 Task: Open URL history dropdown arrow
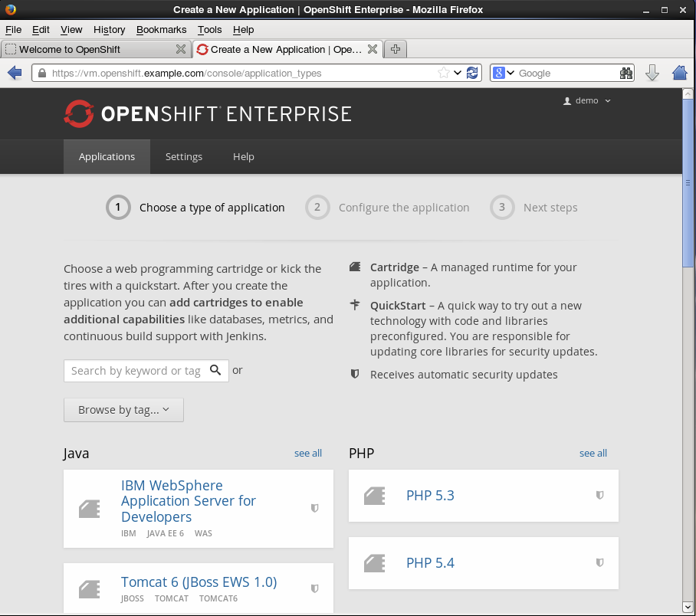(457, 73)
